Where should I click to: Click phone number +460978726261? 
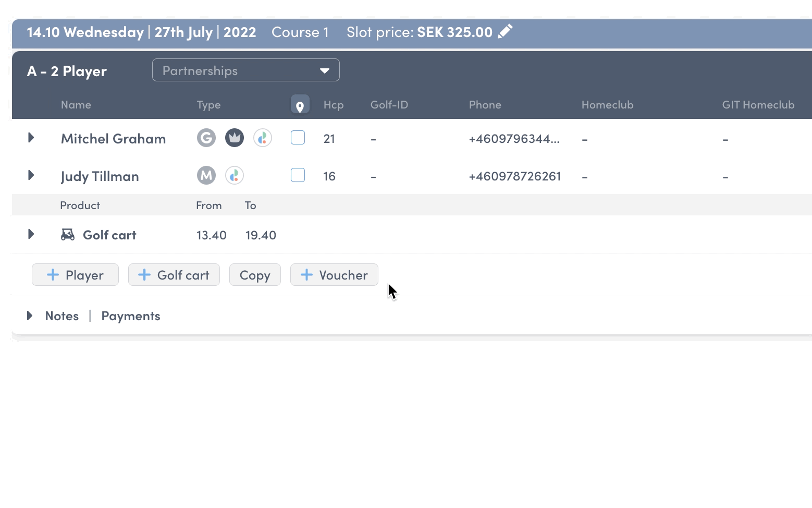pyautogui.click(x=515, y=176)
